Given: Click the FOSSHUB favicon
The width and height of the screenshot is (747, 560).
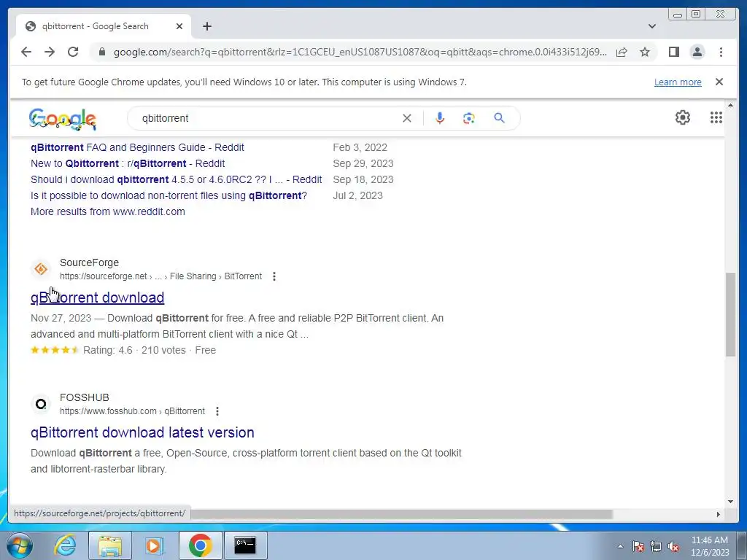Looking at the screenshot, I should click(41, 404).
